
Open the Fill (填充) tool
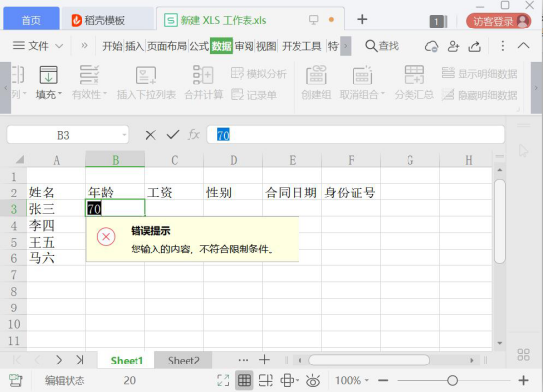click(x=48, y=83)
